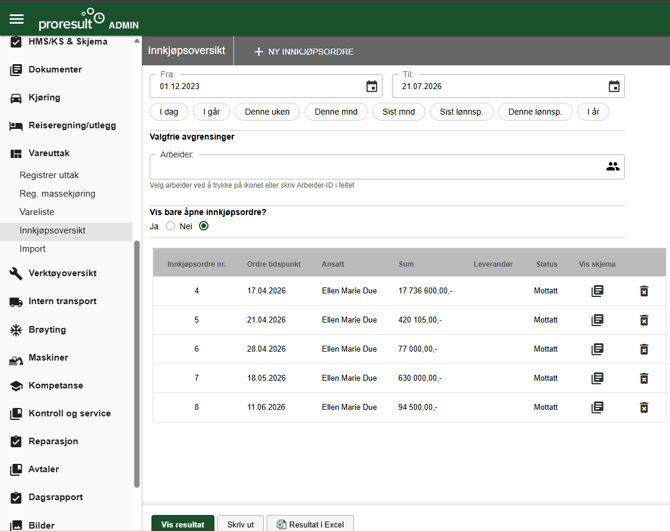Click the Maskiner excavator icon
The width and height of the screenshot is (670, 531).
pos(16,361)
